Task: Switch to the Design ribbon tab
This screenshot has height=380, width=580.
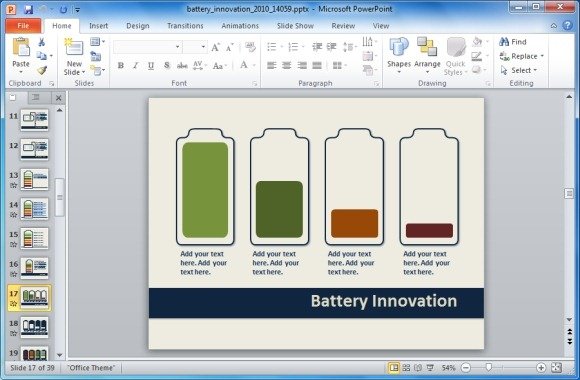Action: click(x=138, y=26)
